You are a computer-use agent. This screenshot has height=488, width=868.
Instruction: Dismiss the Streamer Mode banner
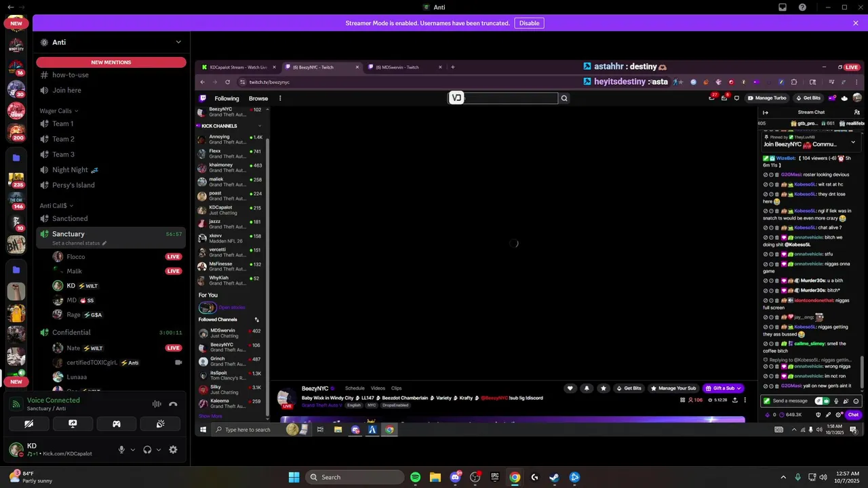pos(856,23)
